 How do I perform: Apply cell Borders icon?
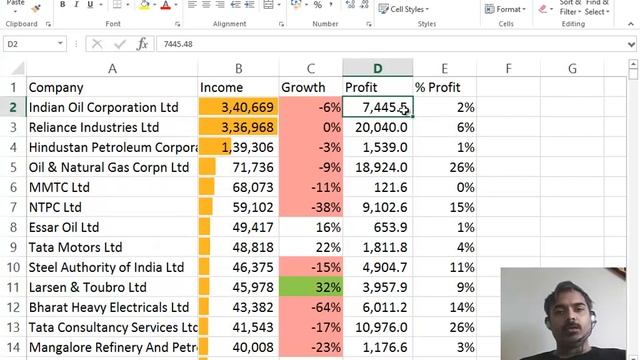coord(118,4)
